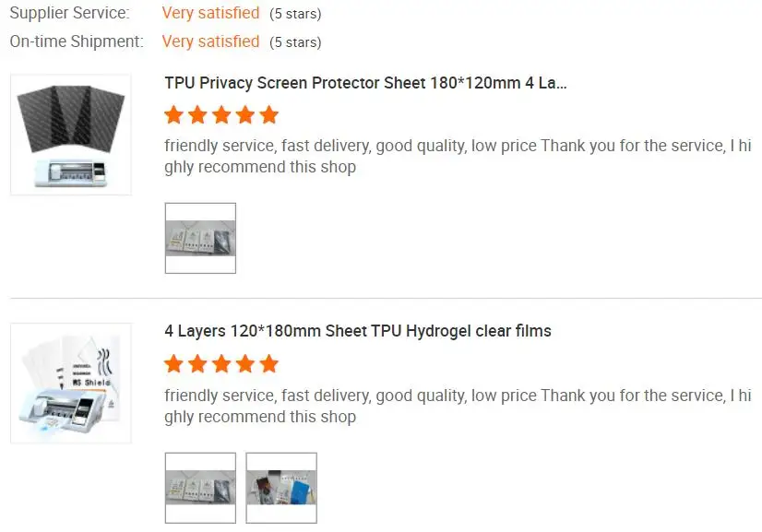Viewport: 762px width, 532px height.
Task: Click the On-time Shipment label
Action: coord(76,41)
